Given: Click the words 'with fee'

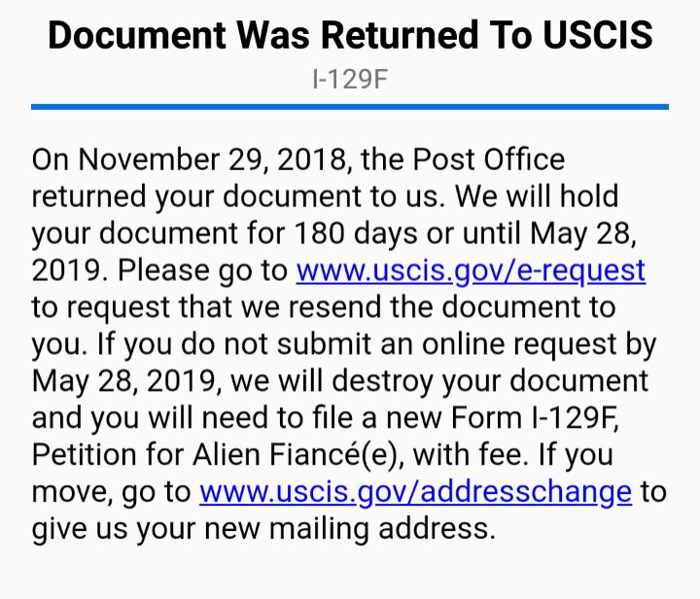Looking at the screenshot, I should click(467, 455).
